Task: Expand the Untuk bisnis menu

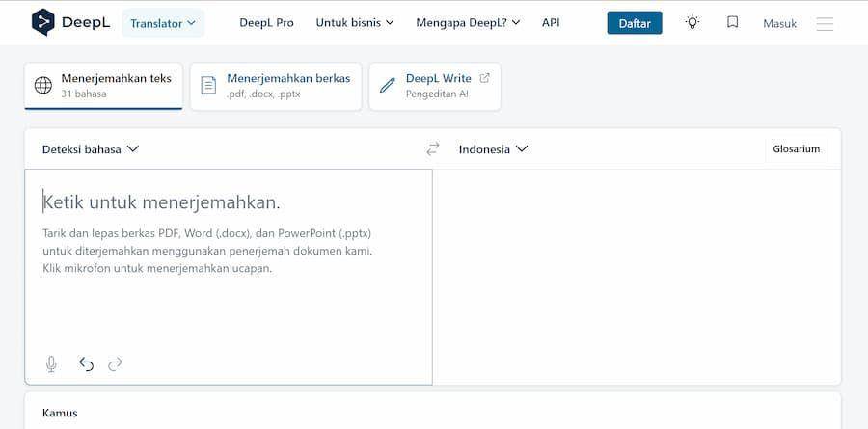Action: pyautogui.click(x=355, y=23)
